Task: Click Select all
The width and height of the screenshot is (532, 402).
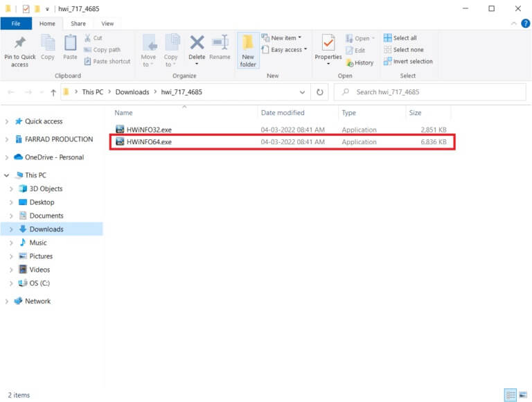Action: click(x=400, y=37)
